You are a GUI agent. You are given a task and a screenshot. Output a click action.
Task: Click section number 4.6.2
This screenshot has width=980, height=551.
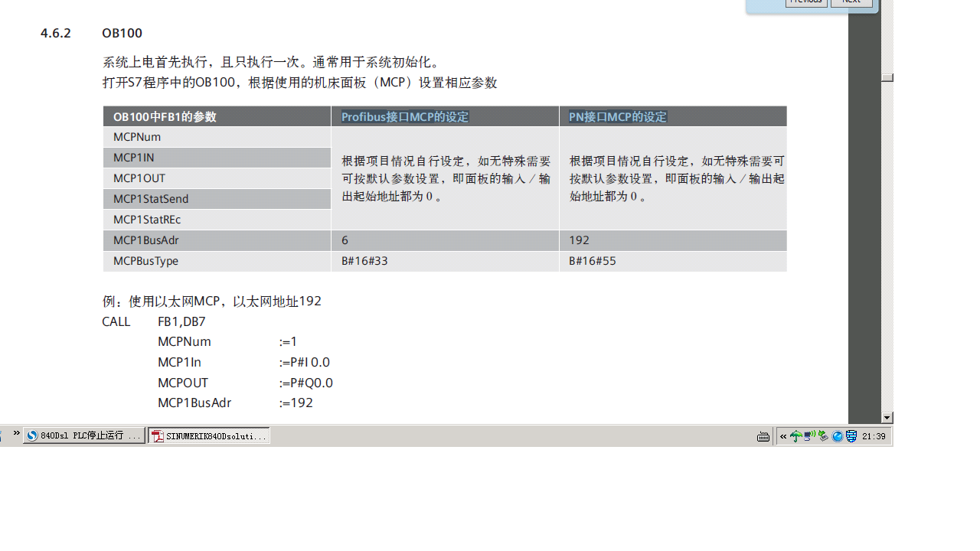pyautogui.click(x=56, y=33)
